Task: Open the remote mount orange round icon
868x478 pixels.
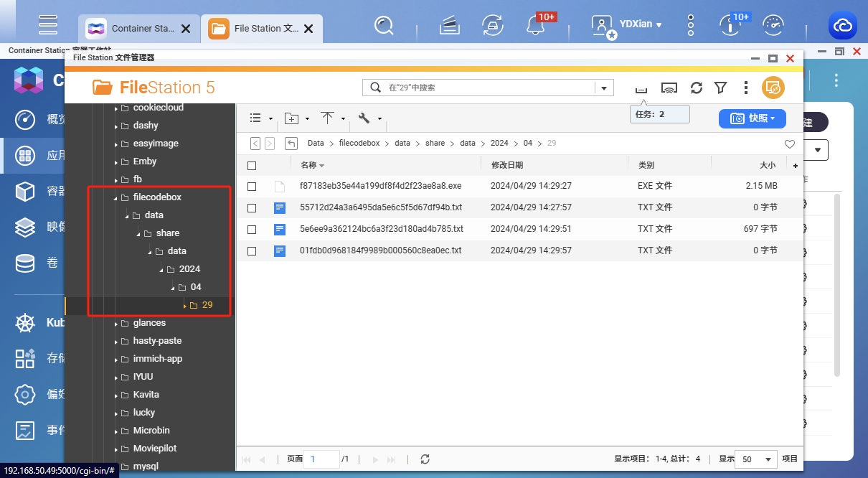Action: pos(773,88)
